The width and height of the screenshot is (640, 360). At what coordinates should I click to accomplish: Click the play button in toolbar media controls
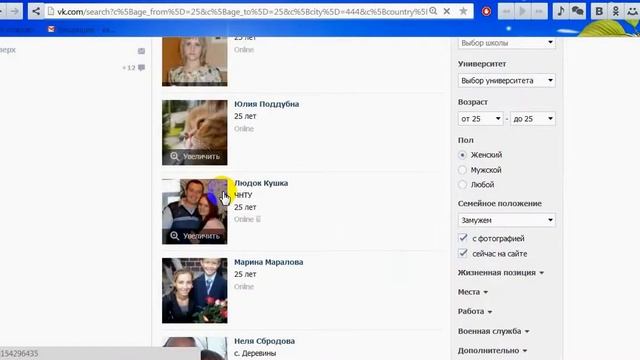click(x=522, y=11)
